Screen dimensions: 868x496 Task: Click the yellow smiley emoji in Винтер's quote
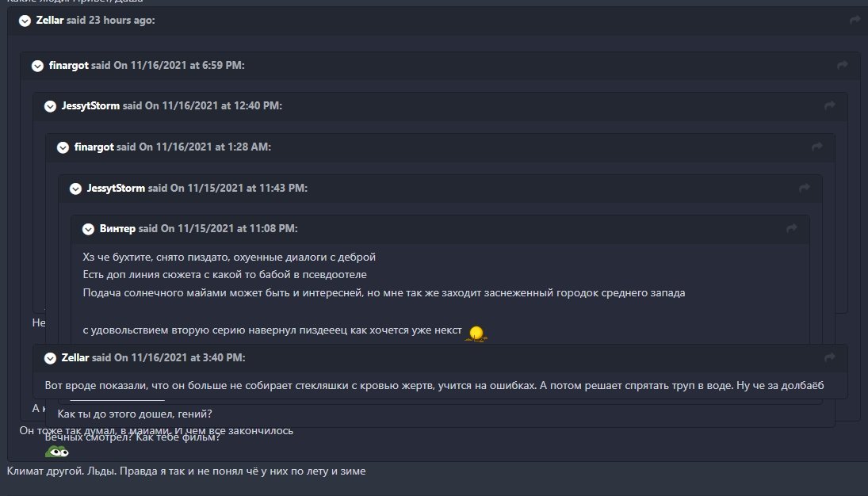(476, 333)
